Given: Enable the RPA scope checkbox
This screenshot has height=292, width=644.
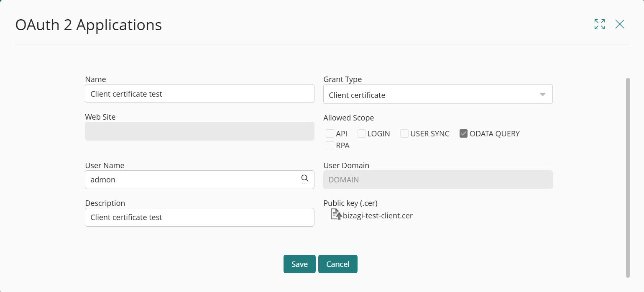Looking at the screenshot, I should [330, 145].
